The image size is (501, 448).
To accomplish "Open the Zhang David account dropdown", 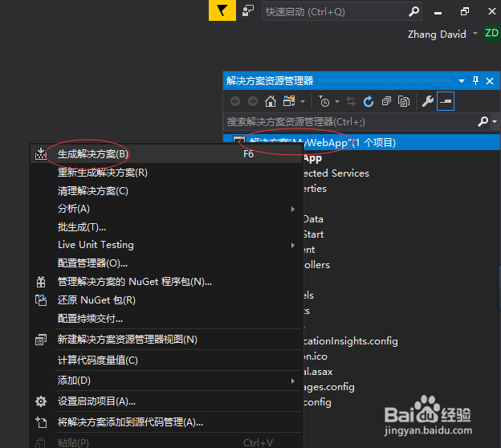I will coord(475,33).
